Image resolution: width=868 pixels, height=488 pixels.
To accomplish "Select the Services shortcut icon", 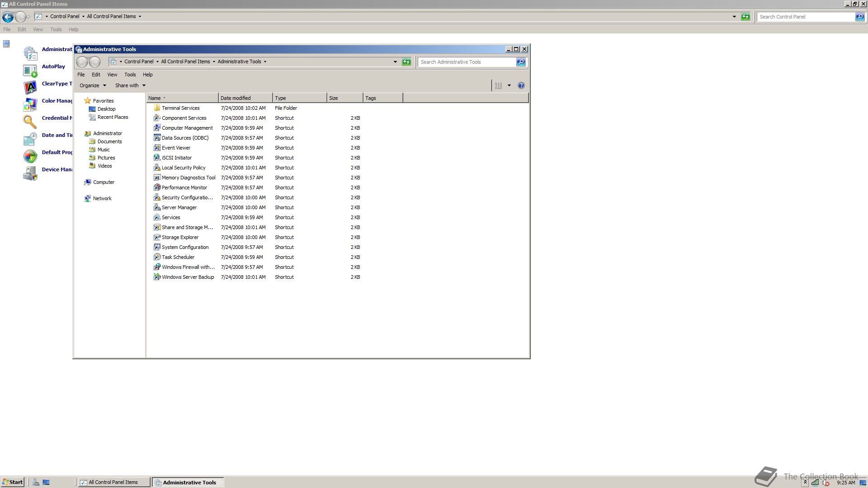I will (157, 217).
